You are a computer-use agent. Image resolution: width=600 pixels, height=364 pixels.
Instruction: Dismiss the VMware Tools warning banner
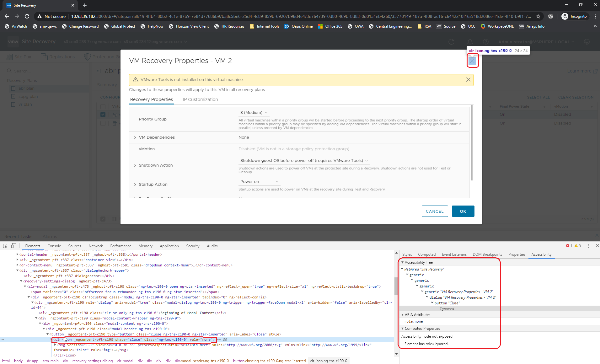point(468,79)
